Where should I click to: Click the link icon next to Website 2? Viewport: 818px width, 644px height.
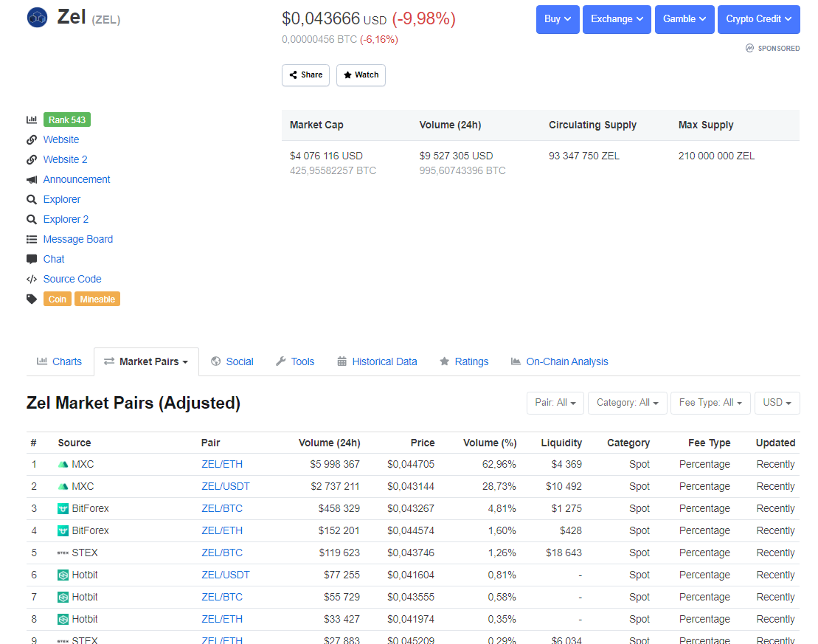[x=32, y=159]
